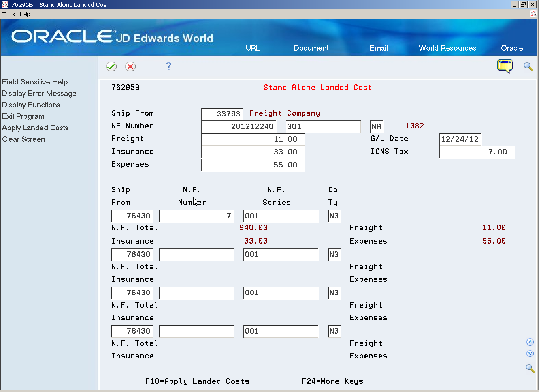Close the 76295B window
The width and height of the screenshot is (539, 392).
tap(532, 4)
